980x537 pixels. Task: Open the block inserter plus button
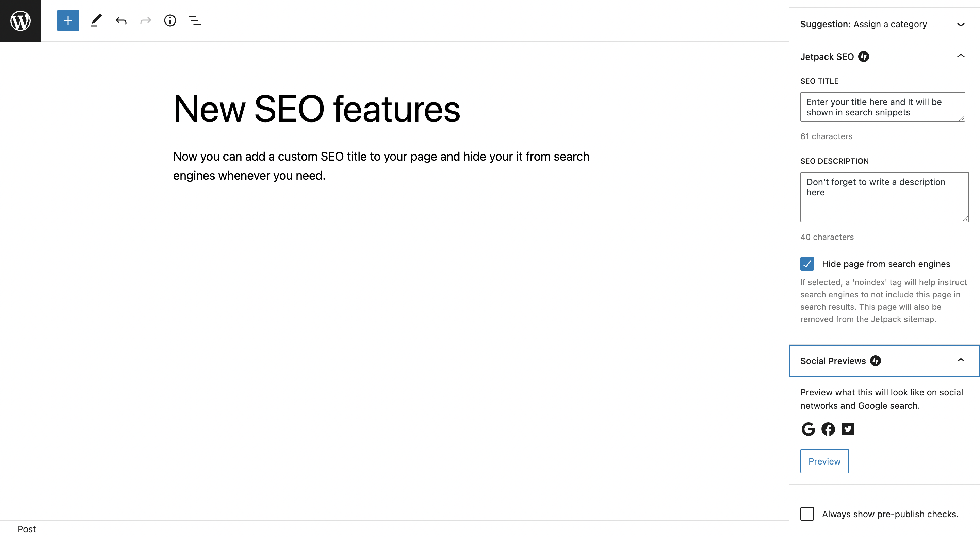[x=68, y=20]
